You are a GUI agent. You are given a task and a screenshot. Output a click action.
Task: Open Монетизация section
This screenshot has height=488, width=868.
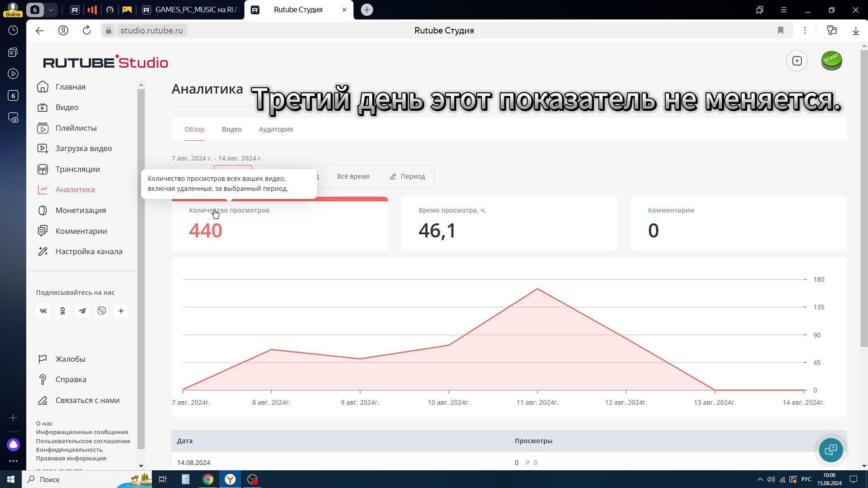[80, 210]
